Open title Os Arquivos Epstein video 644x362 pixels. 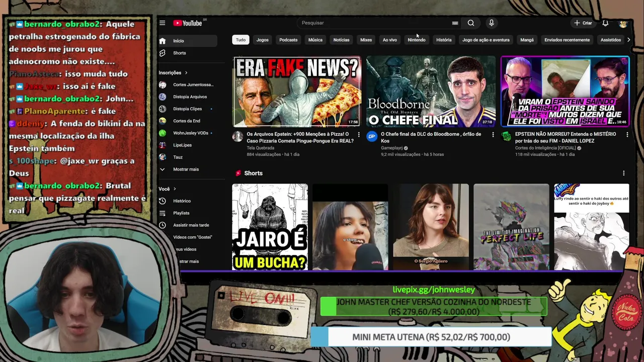[x=300, y=137]
